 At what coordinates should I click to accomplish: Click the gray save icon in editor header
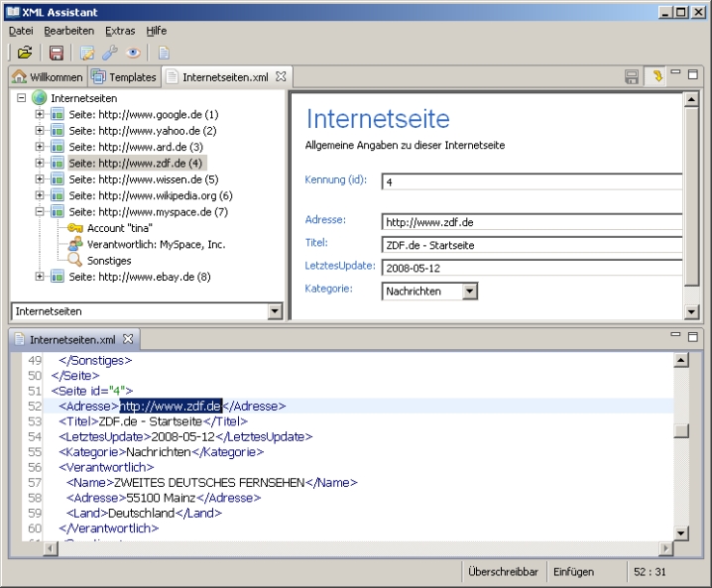632,76
